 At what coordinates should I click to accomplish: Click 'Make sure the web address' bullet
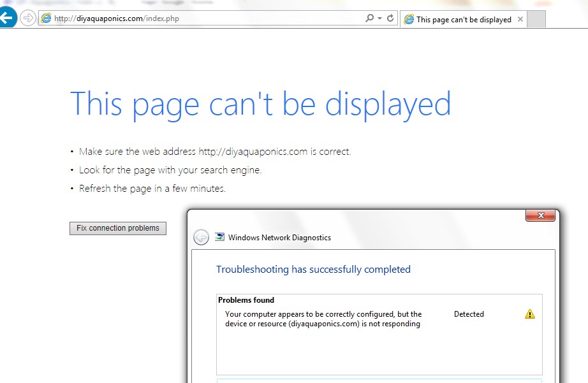coord(215,152)
